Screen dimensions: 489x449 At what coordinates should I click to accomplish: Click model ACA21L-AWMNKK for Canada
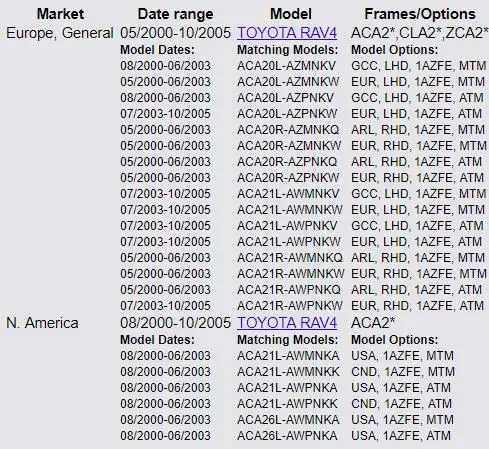click(x=288, y=372)
